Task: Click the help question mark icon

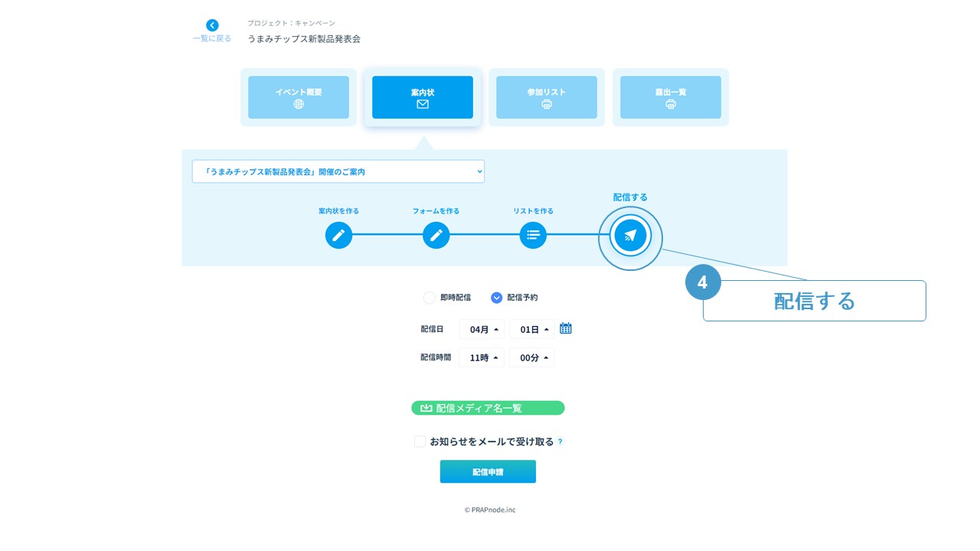Action: [x=560, y=442]
